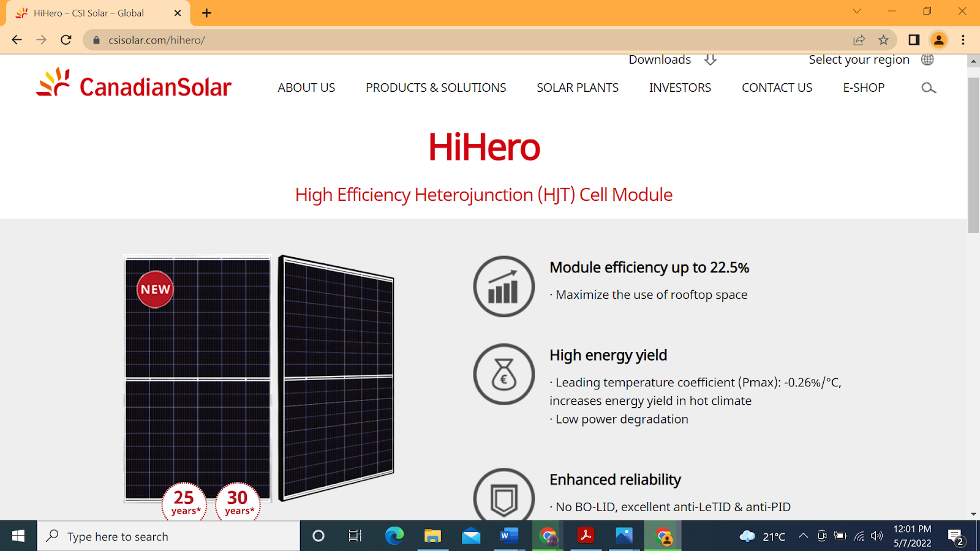Click the Windows taskbar search box

[168, 536]
